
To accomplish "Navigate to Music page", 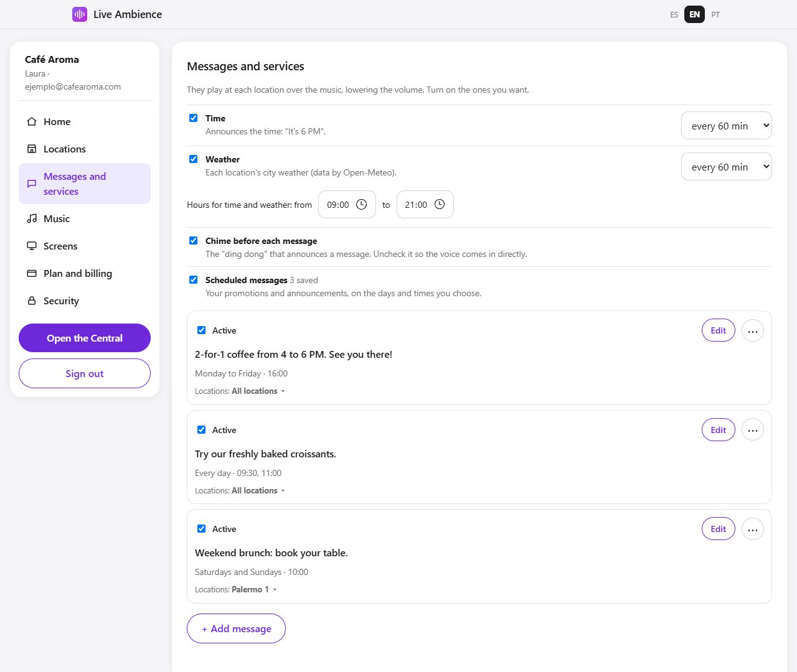I will [x=85, y=218].
